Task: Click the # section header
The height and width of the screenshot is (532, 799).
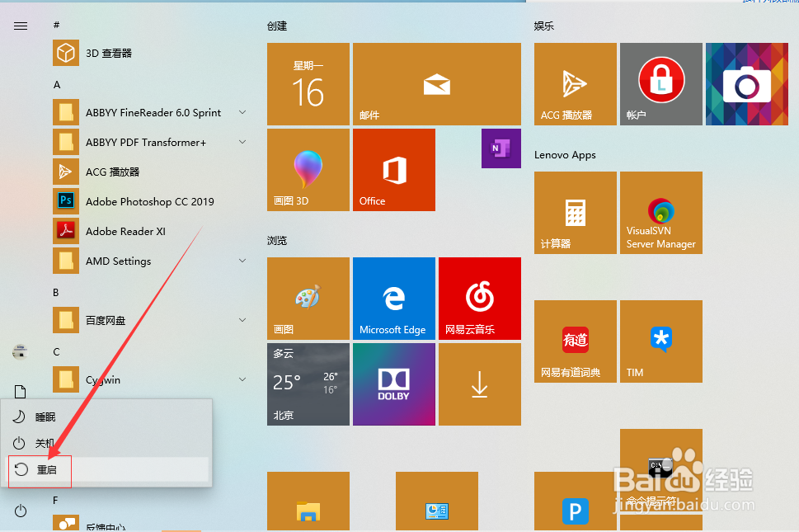Action: click(56, 25)
